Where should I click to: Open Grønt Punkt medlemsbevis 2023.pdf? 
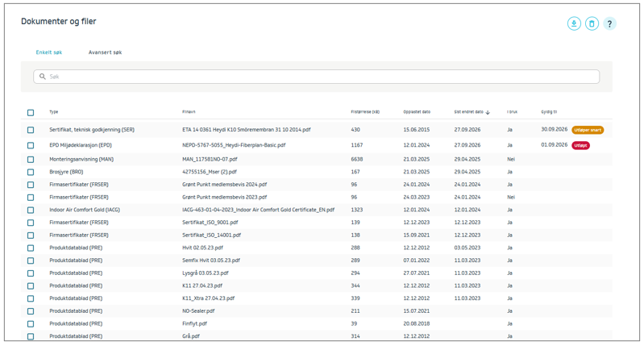pos(225,198)
